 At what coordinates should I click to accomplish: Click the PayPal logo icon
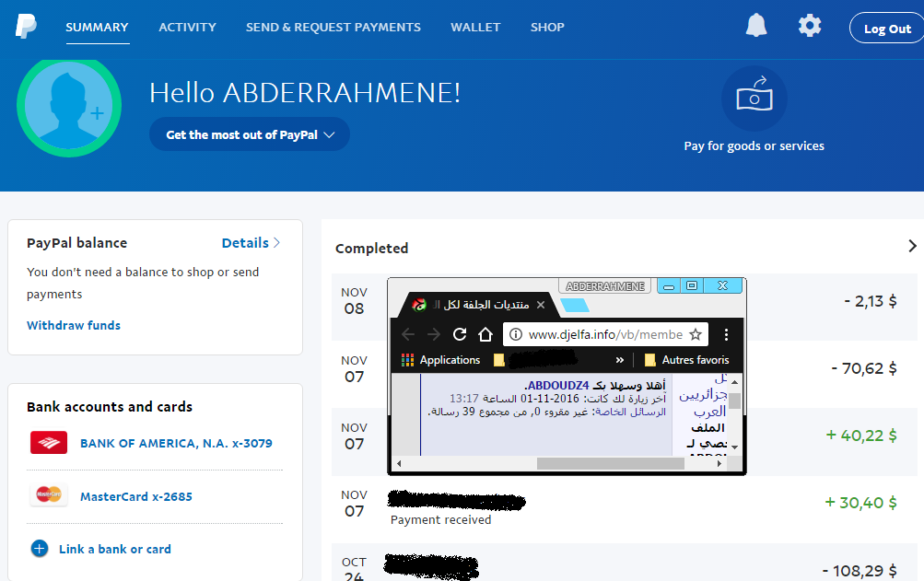tap(26, 27)
